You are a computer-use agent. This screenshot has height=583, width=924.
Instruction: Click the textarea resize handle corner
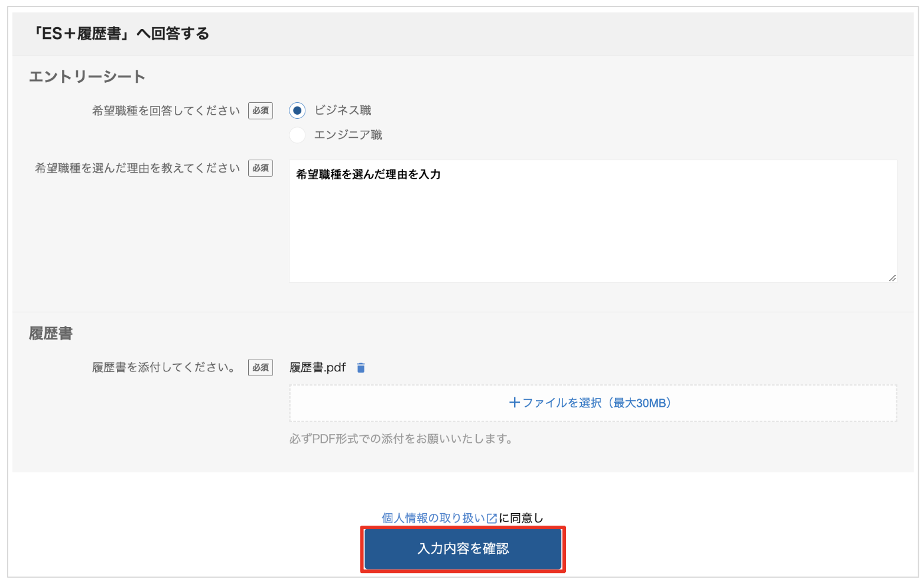coord(892,278)
